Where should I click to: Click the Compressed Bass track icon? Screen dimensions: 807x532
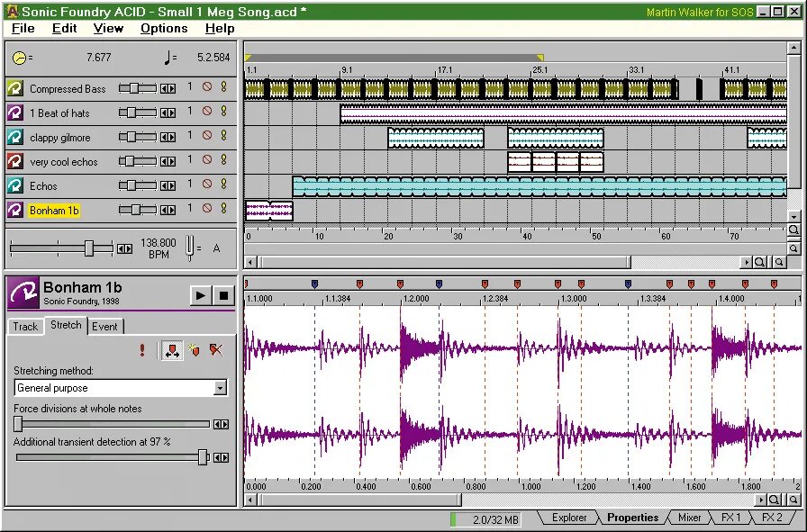15,88
